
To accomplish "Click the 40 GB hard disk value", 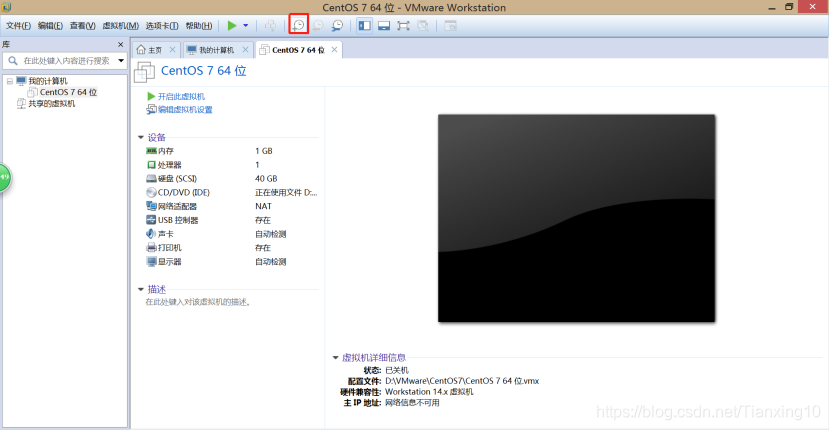I will point(266,178).
